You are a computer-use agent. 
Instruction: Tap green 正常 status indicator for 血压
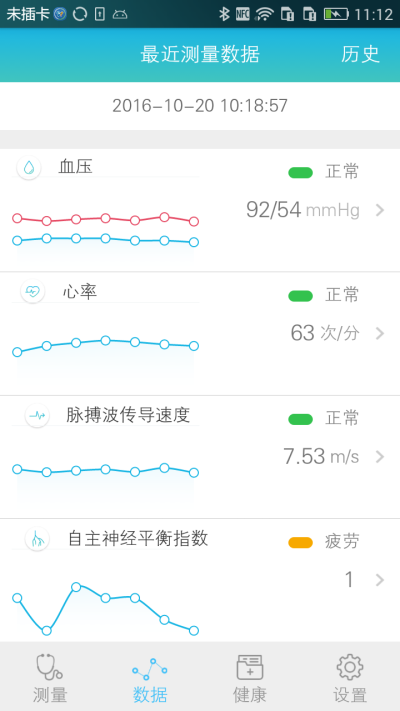pyautogui.click(x=300, y=172)
